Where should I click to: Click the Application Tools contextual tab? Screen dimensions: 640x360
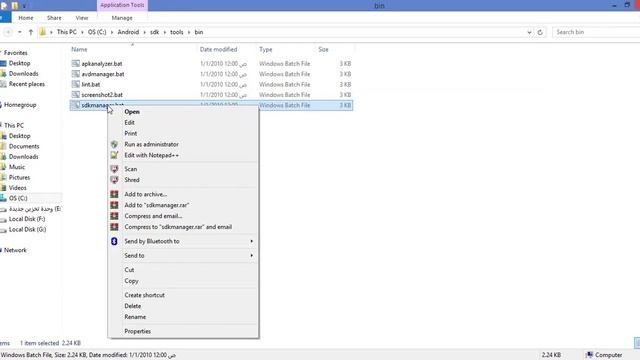coord(122,5)
